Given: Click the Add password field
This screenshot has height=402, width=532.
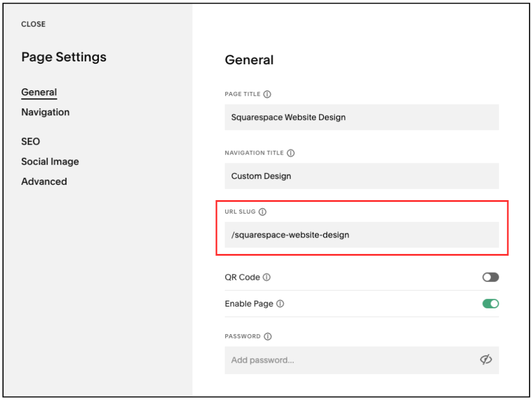Looking at the screenshot, I should [x=362, y=360].
